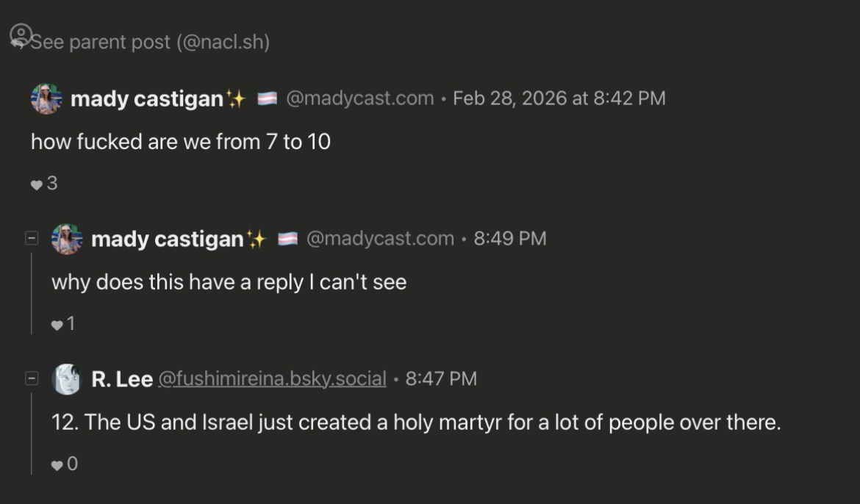Click the trans flag badge on the 8:49 PM reply

287,239
